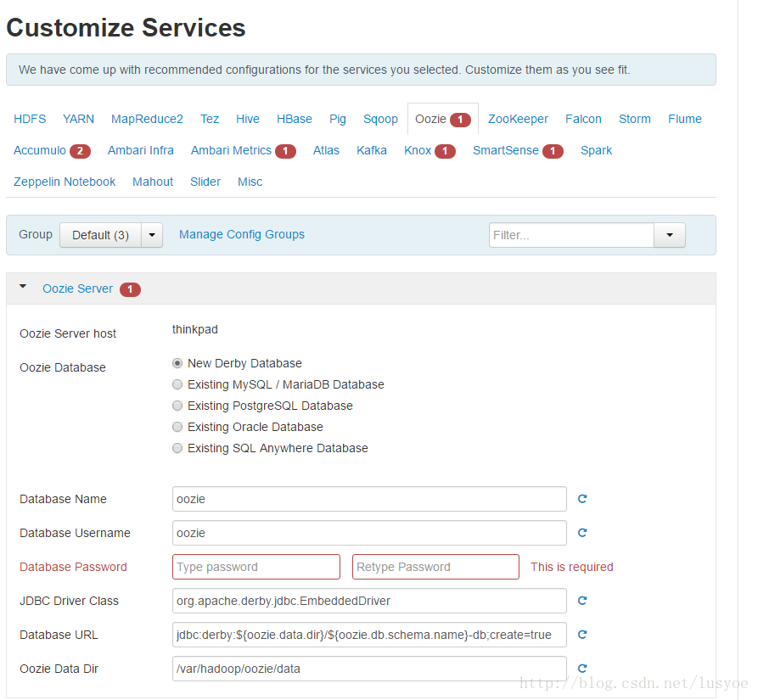The image size is (758, 700).
Task: Select Existing SQL Anywhere Database option
Action: pyautogui.click(x=177, y=448)
